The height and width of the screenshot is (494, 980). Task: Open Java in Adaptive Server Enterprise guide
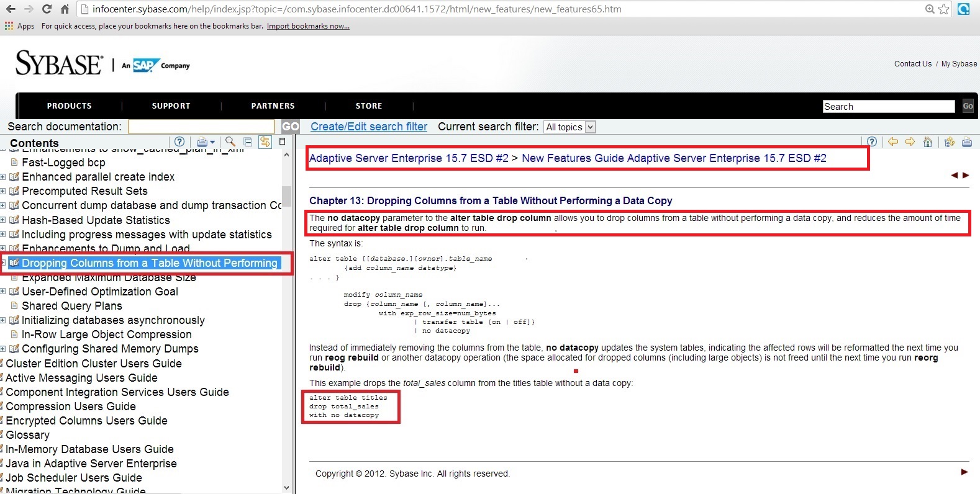(91, 464)
